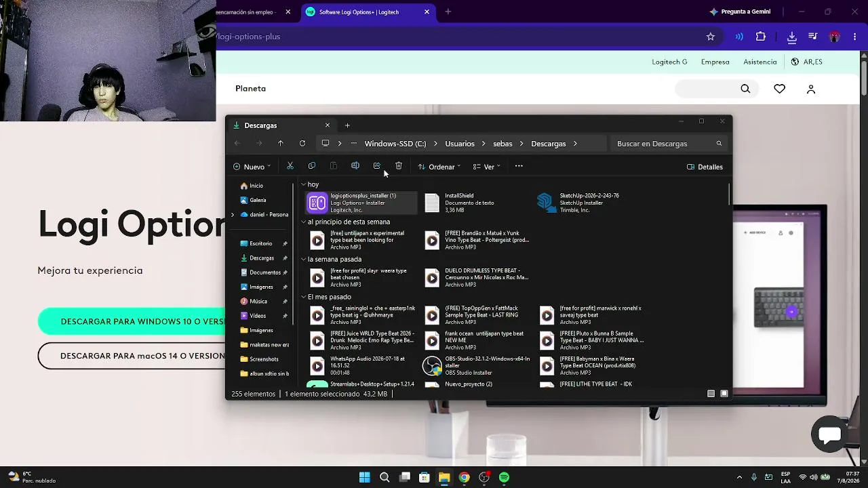The height and width of the screenshot is (488, 868).
Task: Open the Ver view dropdown
Action: [487, 167]
